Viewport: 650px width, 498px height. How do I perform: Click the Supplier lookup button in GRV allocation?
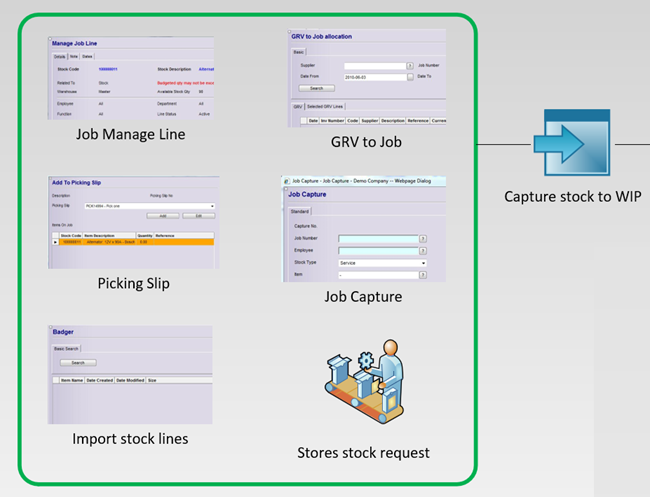pos(410,66)
